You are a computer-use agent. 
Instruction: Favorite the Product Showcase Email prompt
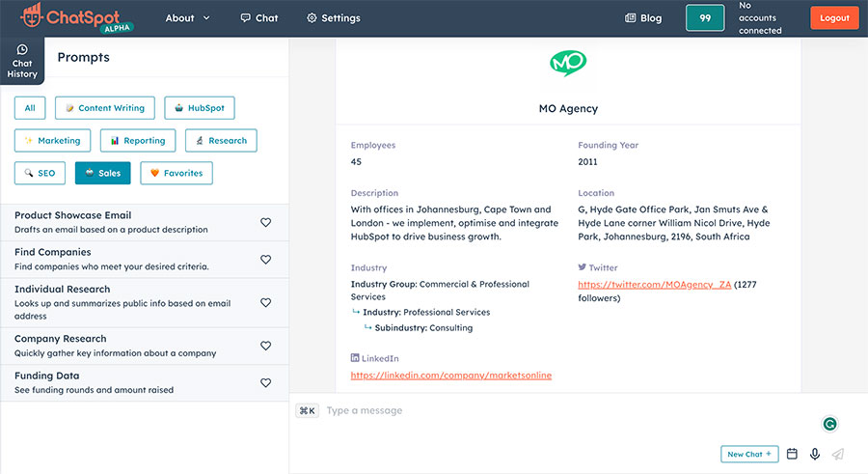click(x=266, y=222)
